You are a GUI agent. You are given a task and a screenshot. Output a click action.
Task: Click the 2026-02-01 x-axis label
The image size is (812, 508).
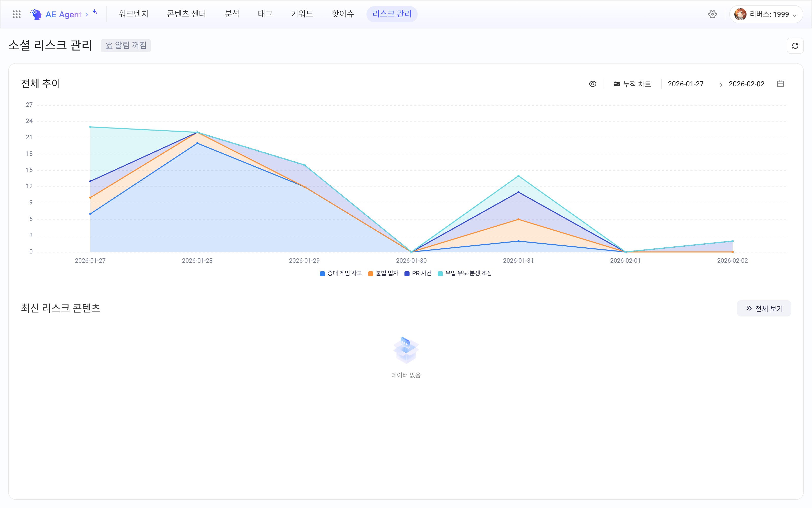[x=625, y=260]
